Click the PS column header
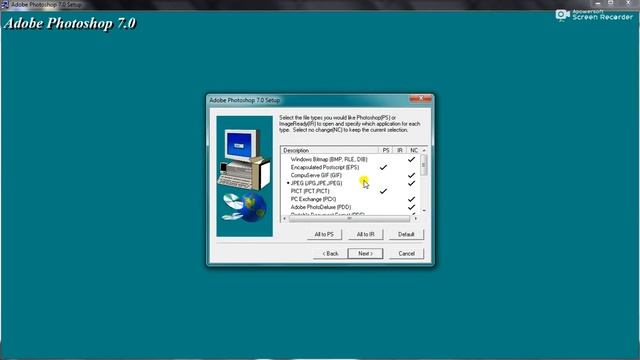640x360 pixels. pos(386,150)
